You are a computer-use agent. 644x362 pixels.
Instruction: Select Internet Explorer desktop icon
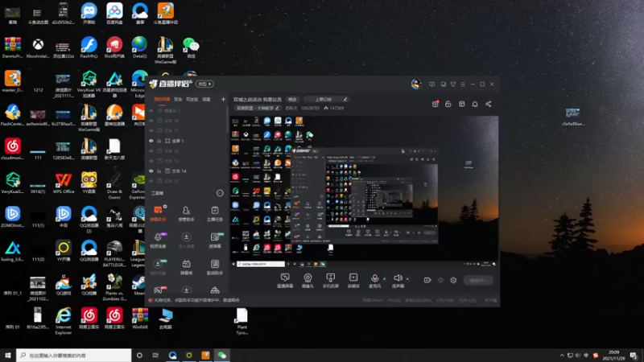point(64,321)
